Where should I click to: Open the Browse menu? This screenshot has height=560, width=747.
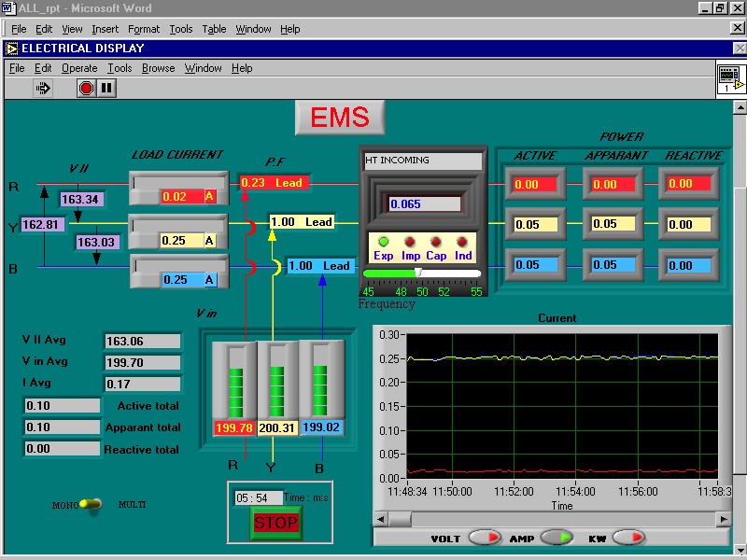[158, 68]
